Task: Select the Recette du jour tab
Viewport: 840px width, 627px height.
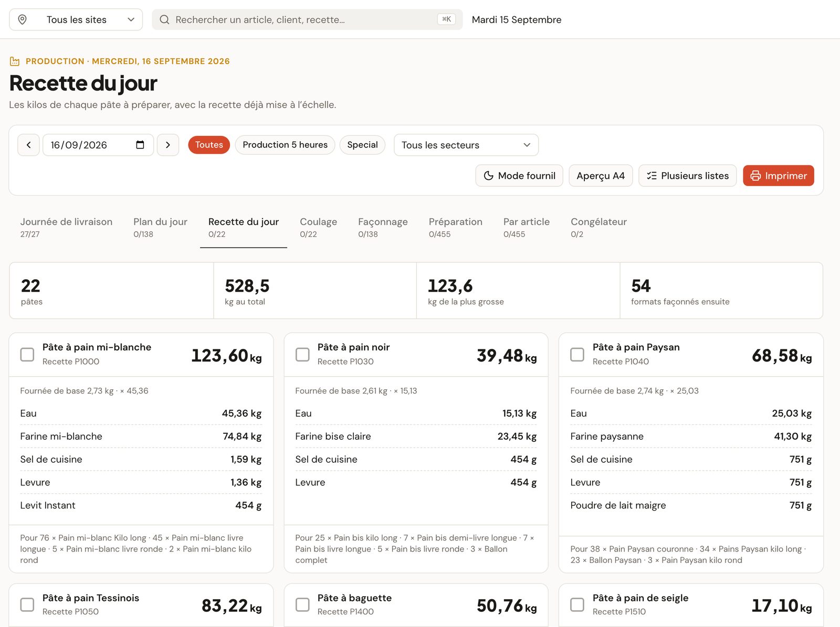Action: [244, 227]
